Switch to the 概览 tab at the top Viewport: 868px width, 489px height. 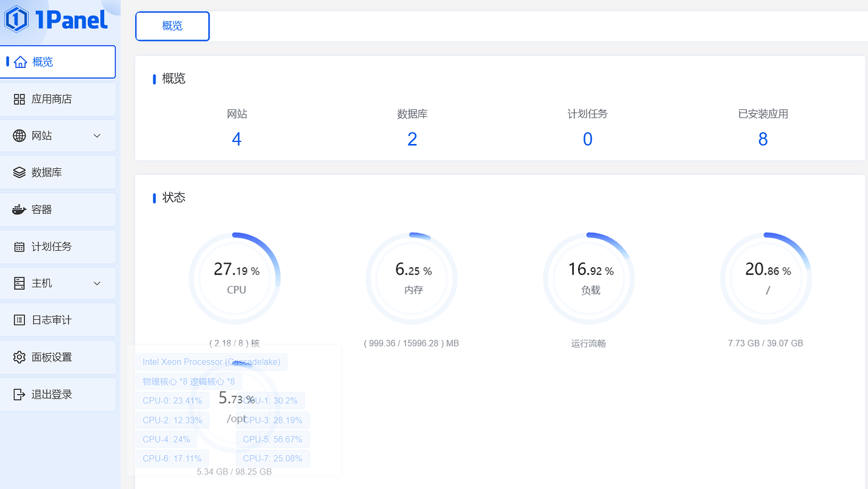pos(172,26)
